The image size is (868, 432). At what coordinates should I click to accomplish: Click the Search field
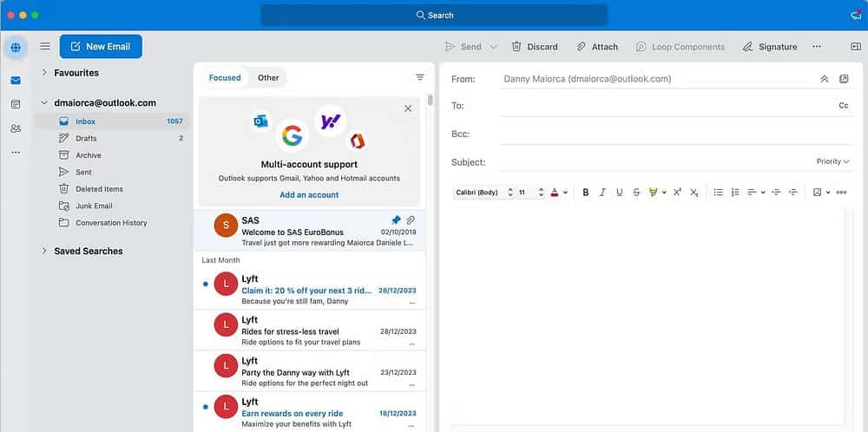[x=434, y=16]
